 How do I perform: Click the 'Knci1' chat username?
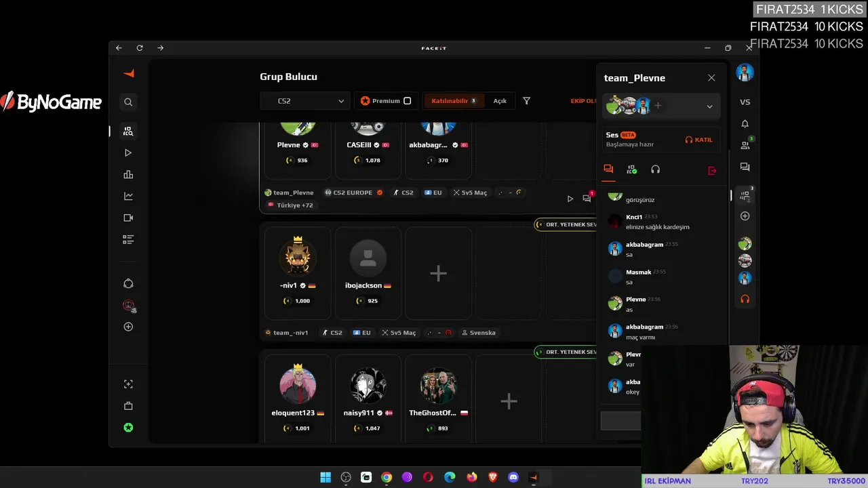(x=634, y=217)
